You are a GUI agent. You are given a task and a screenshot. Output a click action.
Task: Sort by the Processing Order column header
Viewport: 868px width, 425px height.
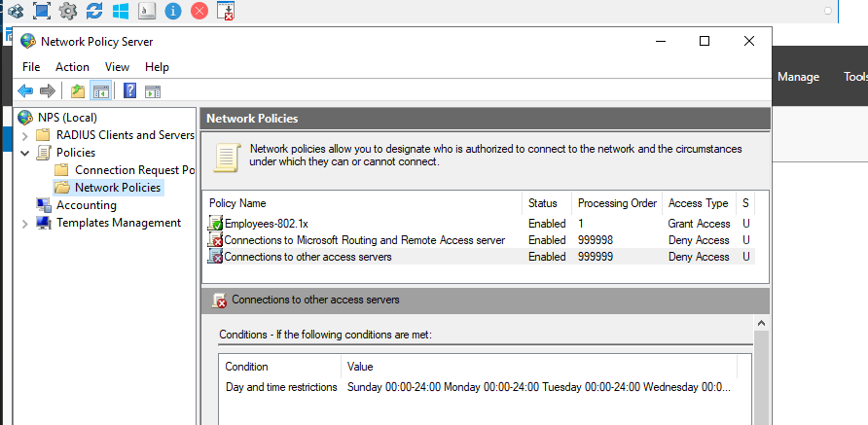[x=617, y=203]
